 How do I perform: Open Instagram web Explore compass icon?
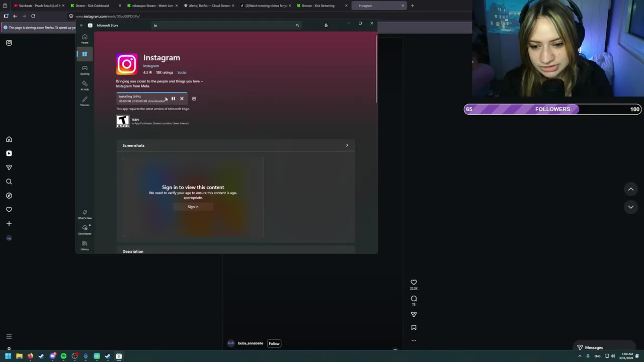(9, 196)
